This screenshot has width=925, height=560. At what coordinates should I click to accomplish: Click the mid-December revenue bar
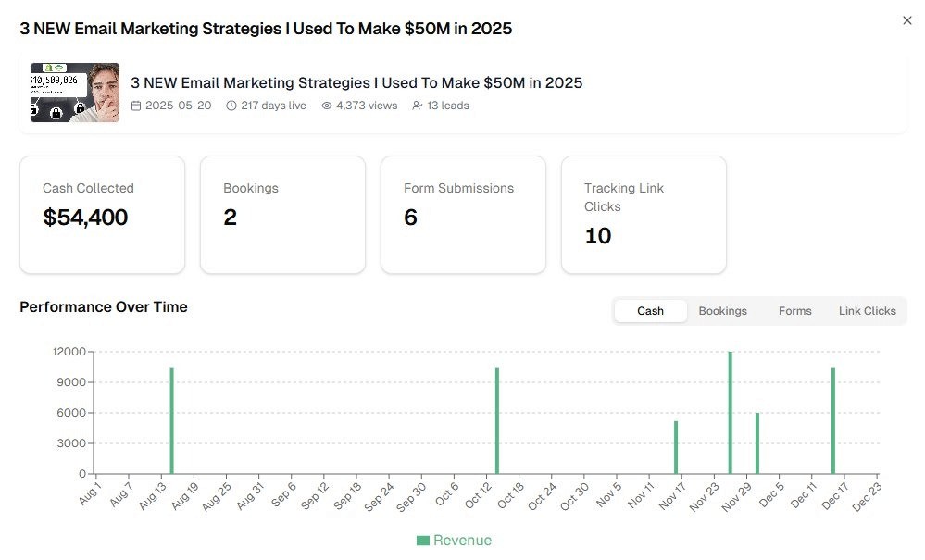click(832, 421)
